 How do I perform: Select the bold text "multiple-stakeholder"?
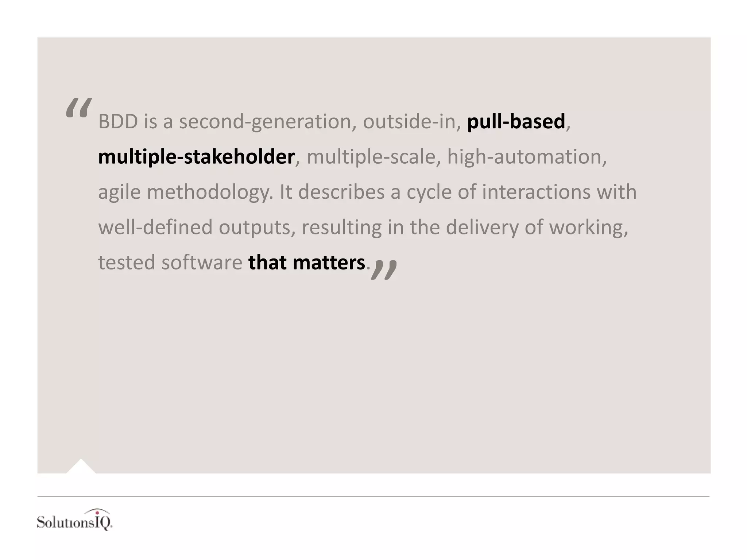196,157
